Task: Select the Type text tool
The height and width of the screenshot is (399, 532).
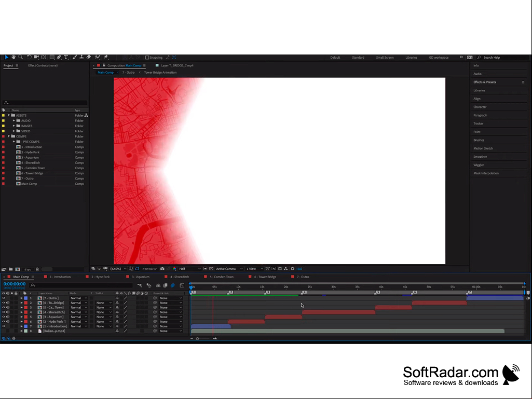Action: pos(66,58)
